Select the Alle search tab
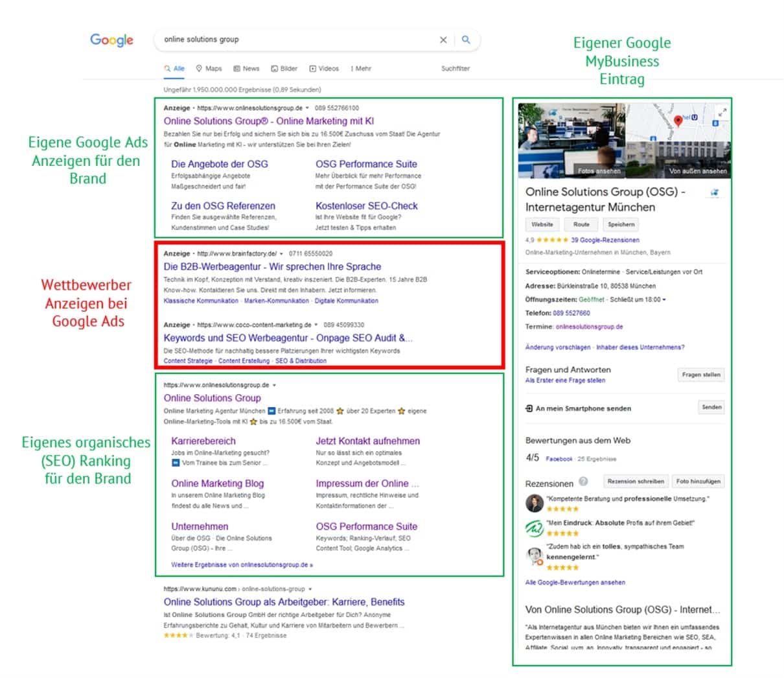 click(x=174, y=68)
